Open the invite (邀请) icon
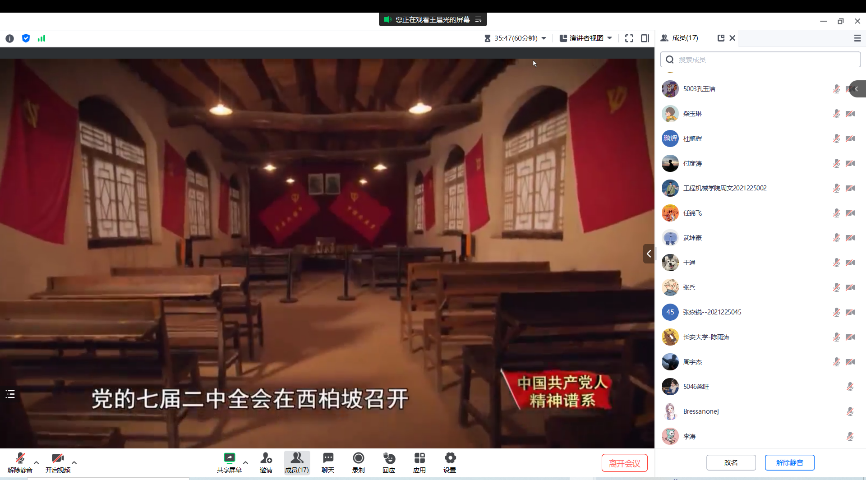Image resolution: width=866 pixels, height=480 pixels. (266, 461)
